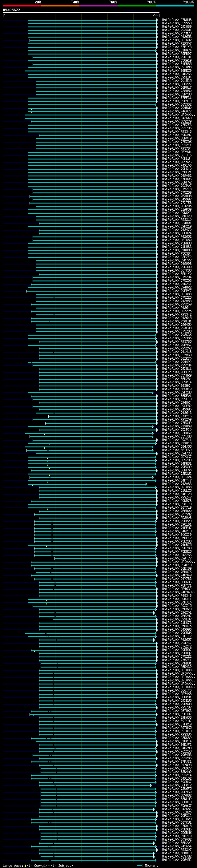Select the hit UniRef100_P29305
Screen dimensions: 197x868
tap(176, 338)
